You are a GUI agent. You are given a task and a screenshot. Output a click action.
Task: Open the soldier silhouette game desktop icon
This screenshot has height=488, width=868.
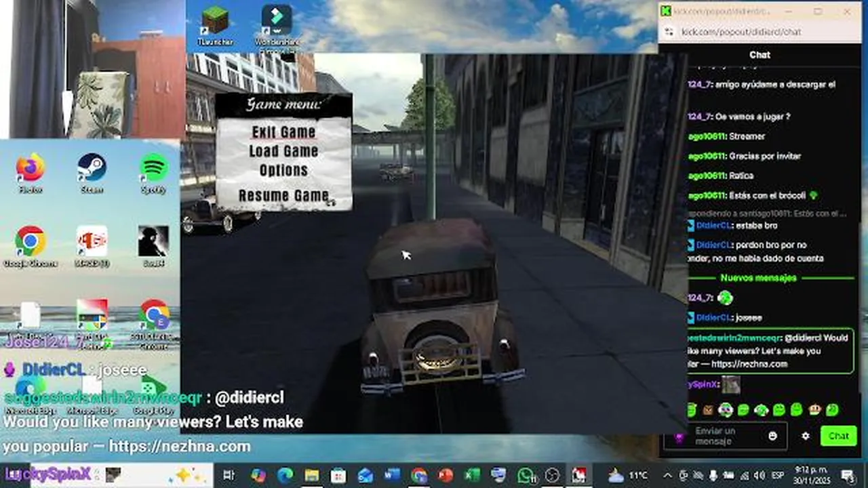click(x=153, y=247)
